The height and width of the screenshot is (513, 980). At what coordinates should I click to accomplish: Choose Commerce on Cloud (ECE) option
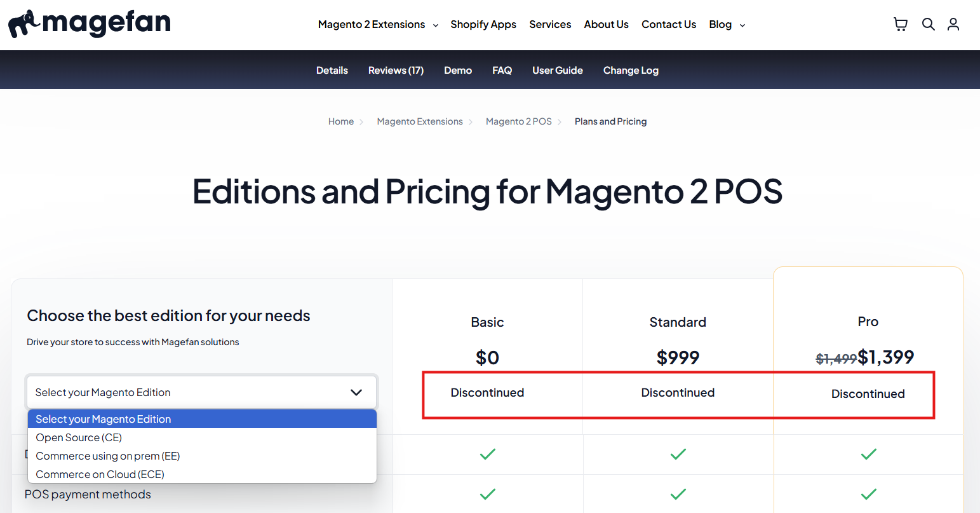202,474
